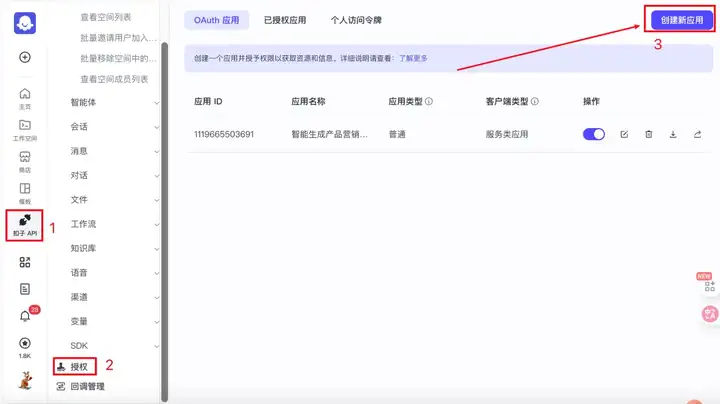Switch to the 个人访问令牌 tab
This screenshot has width=720, height=404.
pyautogui.click(x=356, y=20)
